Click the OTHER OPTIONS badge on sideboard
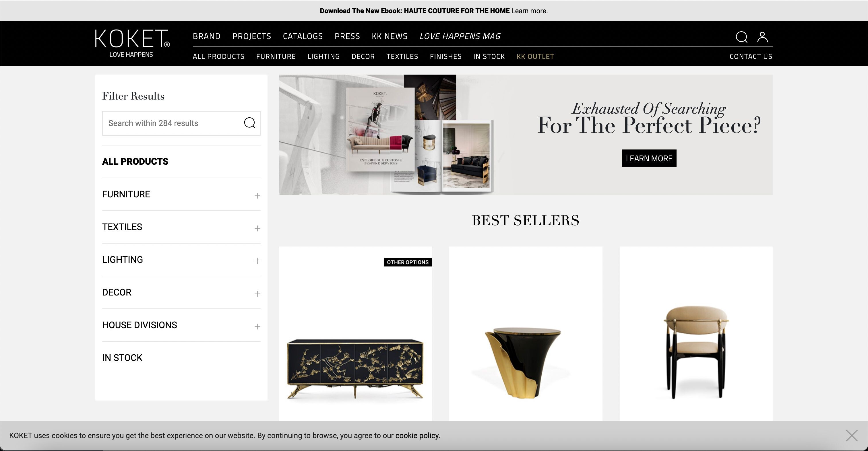 [408, 262]
